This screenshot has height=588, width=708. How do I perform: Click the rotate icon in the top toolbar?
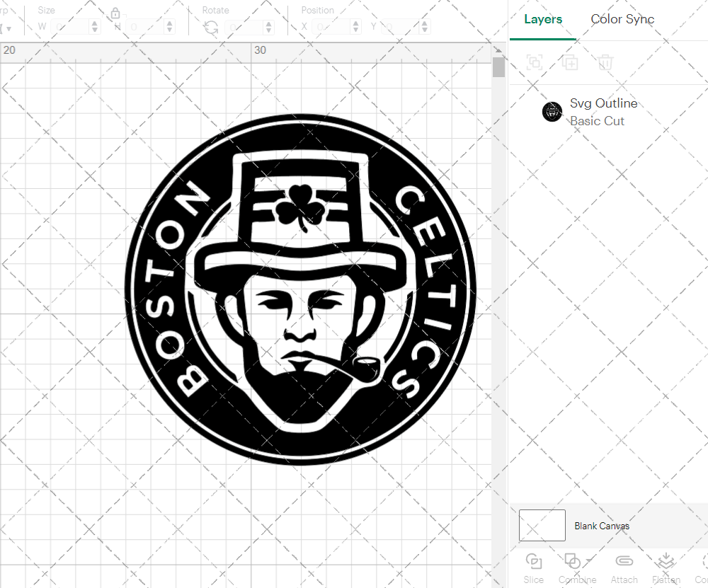(x=210, y=25)
